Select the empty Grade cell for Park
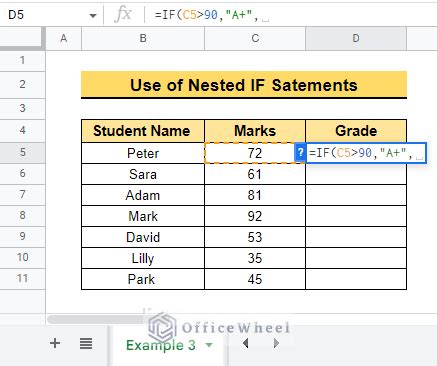The width and height of the screenshot is (437, 366). pos(356,279)
